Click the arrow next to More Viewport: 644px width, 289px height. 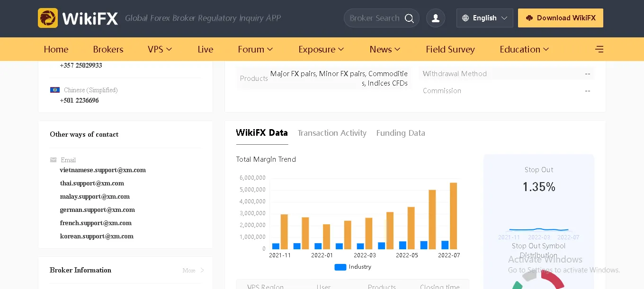(x=202, y=271)
